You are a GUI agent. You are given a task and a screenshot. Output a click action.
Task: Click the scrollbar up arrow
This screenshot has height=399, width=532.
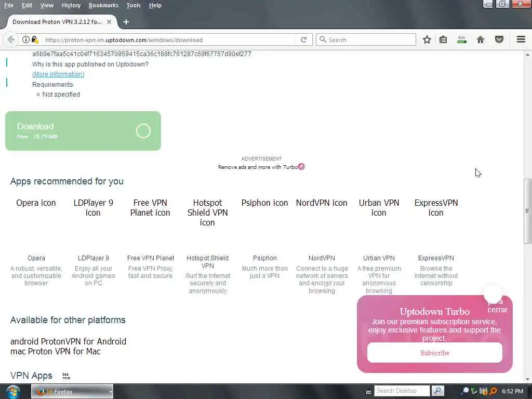[527, 55]
